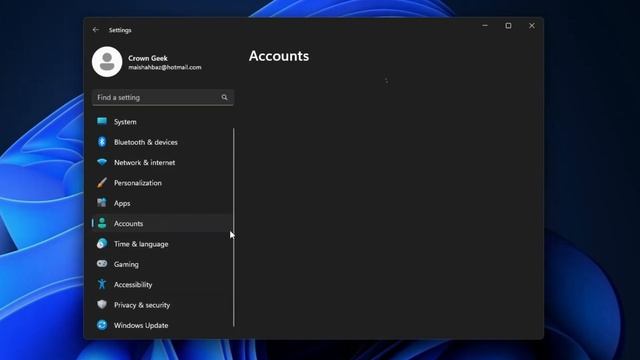The width and height of the screenshot is (640, 360).
Task: Click the Accessibility figure icon
Action: click(102, 284)
